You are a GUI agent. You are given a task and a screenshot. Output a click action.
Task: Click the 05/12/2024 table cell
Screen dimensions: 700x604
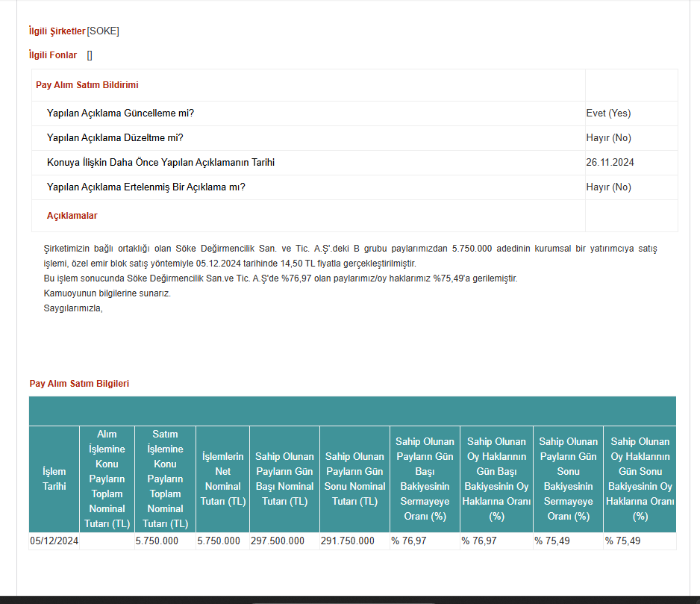[54, 541]
